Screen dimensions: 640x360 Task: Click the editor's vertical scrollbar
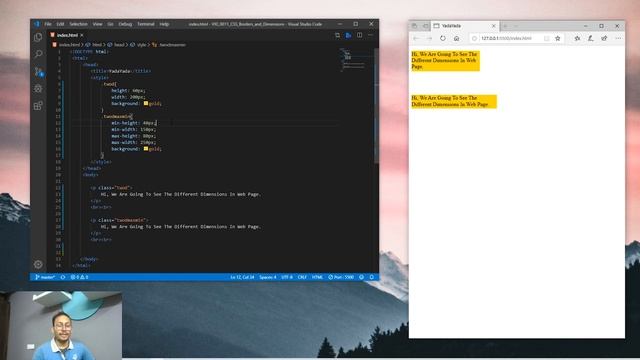coord(376,106)
